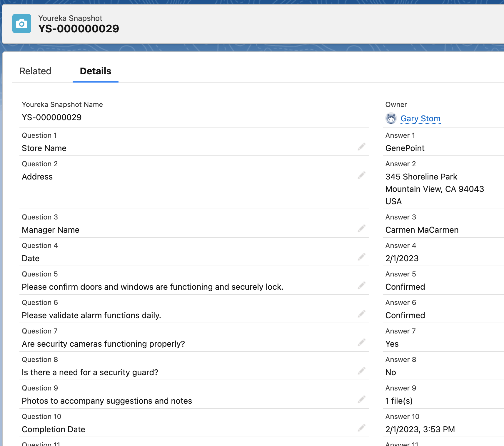The image size is (504, 446).
Task: Click the 'Mountain View, CA 94043' line
Action: [435, 189]
